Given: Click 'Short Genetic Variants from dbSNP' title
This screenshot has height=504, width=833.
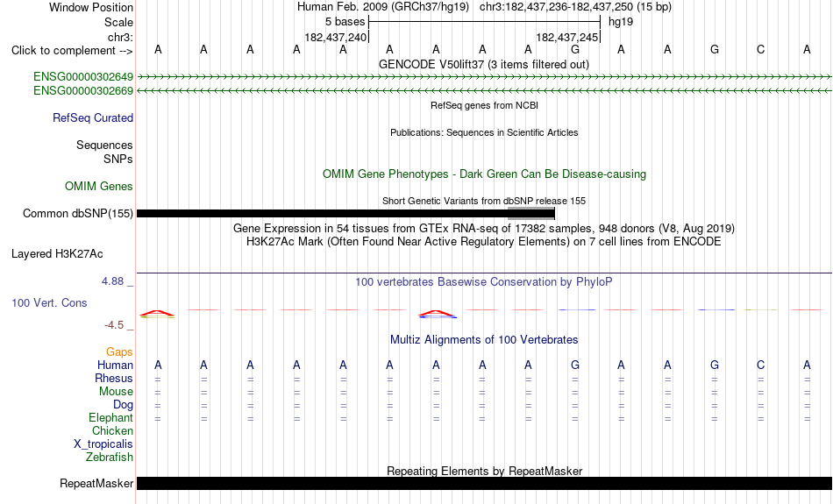Looking at the screenshot, I should [x=484, y=201].
